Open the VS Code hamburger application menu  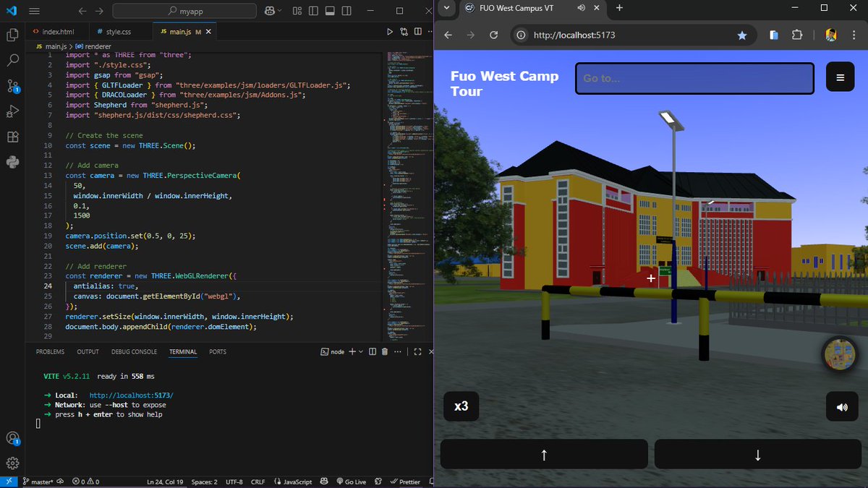[x=35, y=11]
